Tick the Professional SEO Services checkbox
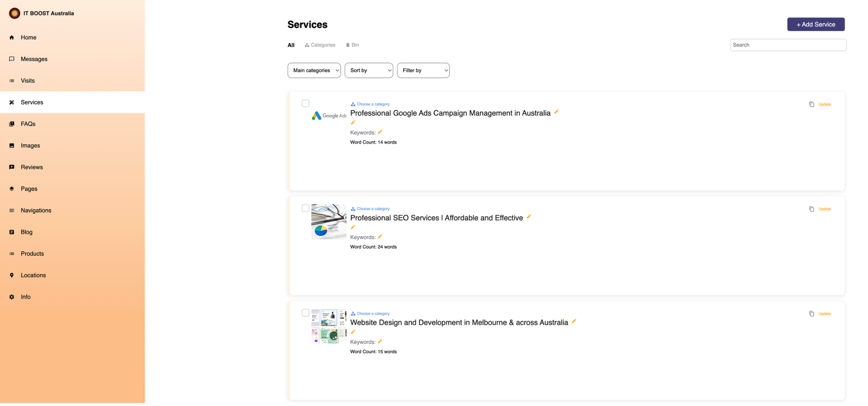This screenshot has width=868, height=406. coord(305,208)
